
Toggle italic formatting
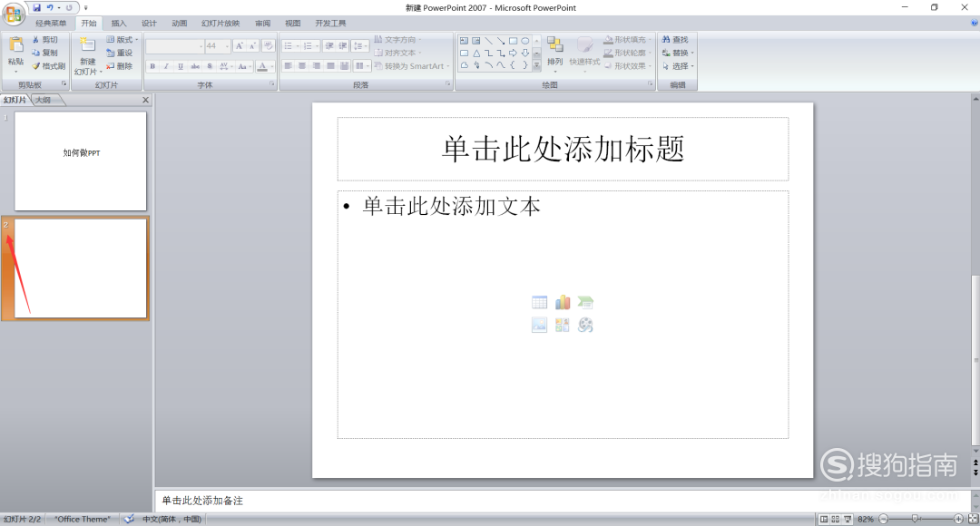[166, 65]
